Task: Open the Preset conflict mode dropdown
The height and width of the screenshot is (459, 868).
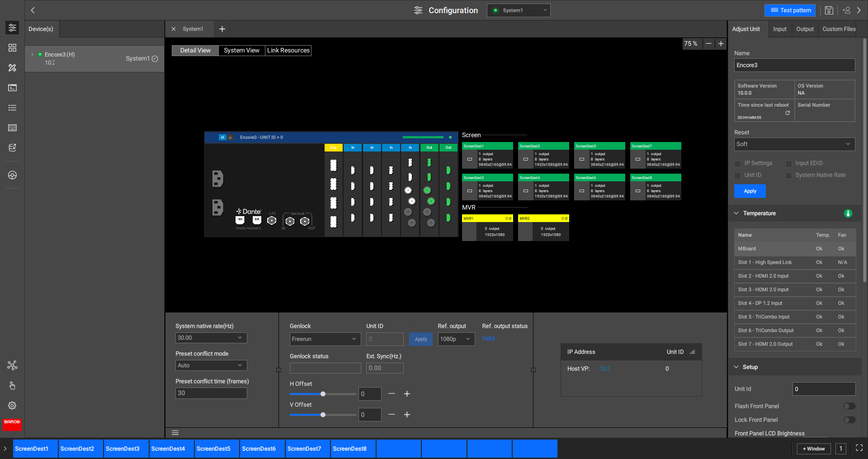Action: 211,365
